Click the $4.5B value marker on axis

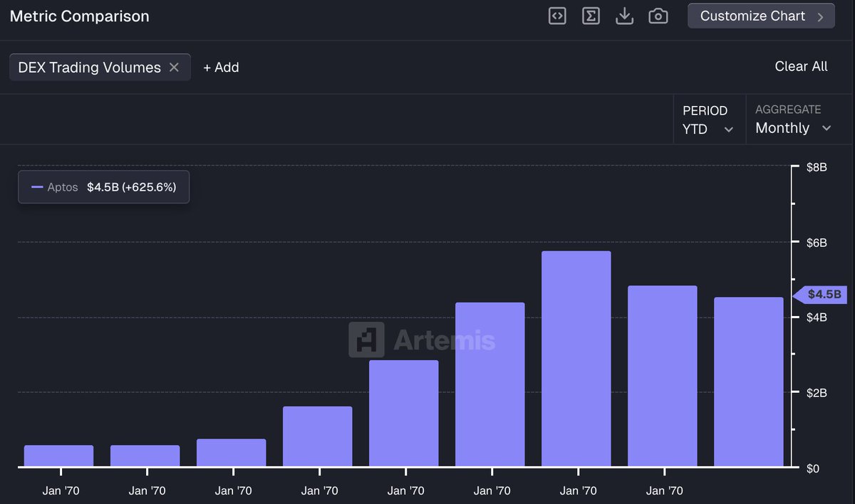pos(820,294)
